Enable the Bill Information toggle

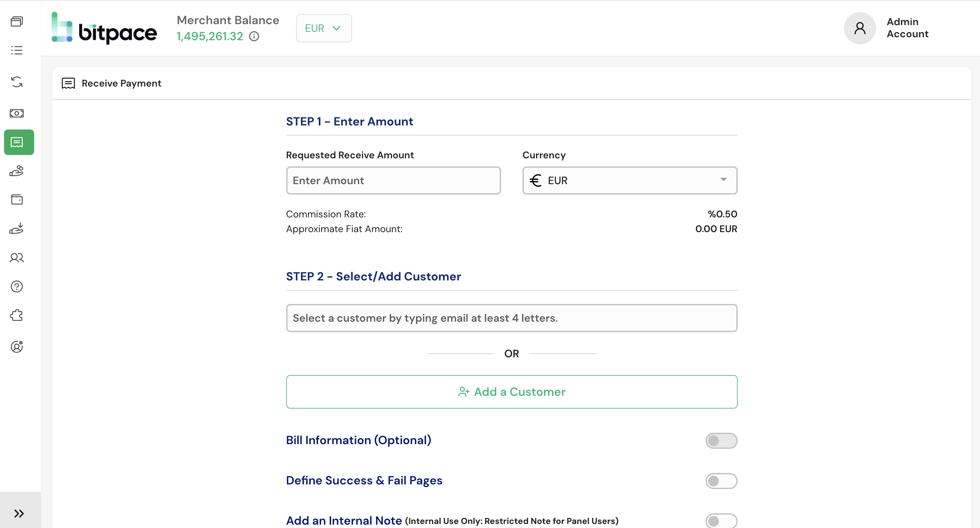coord(721,440)
